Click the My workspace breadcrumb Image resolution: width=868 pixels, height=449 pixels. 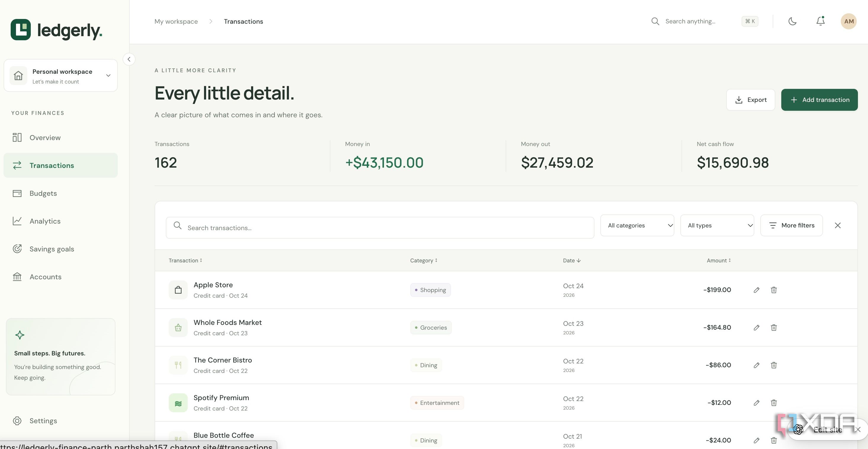176,22
